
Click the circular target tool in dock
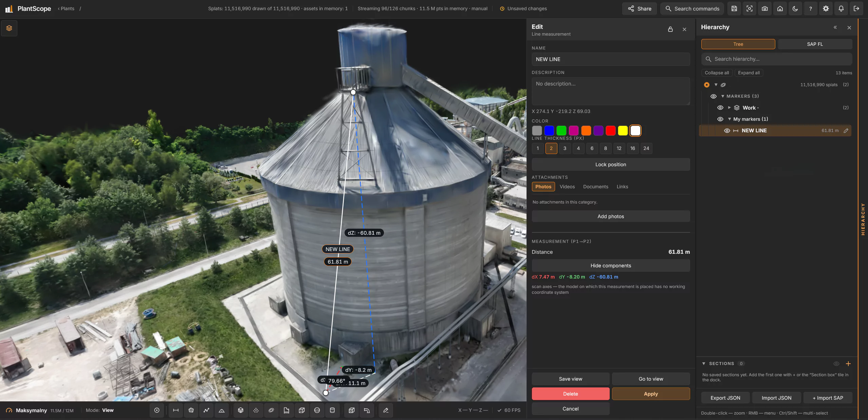[157, 410]
